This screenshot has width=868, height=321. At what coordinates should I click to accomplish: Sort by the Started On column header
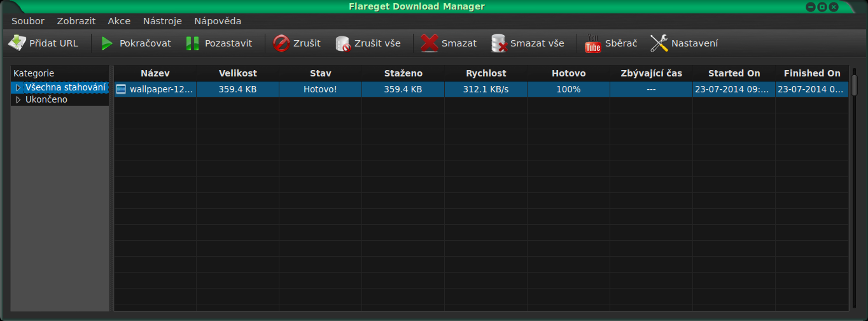click(x=734, y=73)
